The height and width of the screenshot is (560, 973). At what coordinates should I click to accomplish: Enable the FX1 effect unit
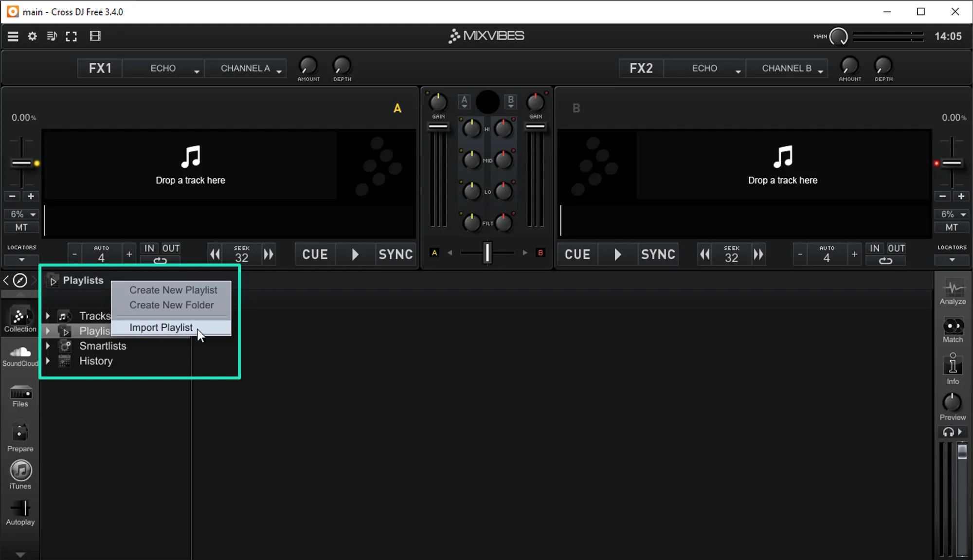(x=100, y=68)
